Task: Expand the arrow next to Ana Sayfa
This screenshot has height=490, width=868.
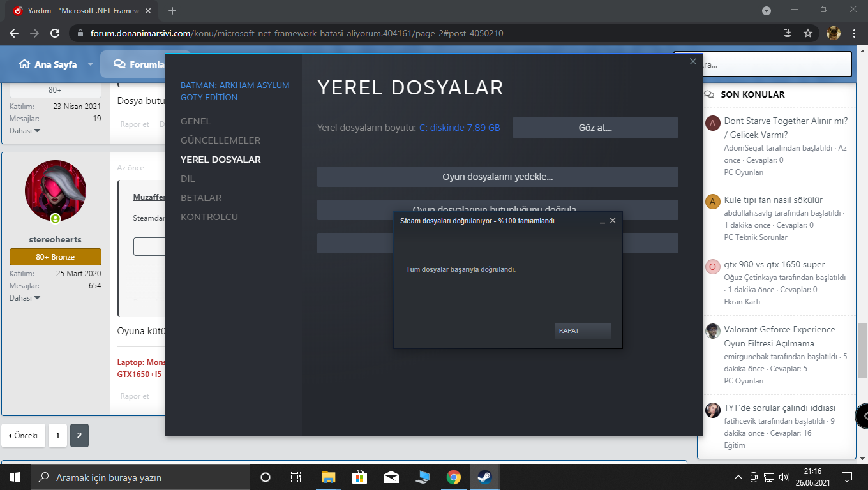Action: (x=90, y=64)
